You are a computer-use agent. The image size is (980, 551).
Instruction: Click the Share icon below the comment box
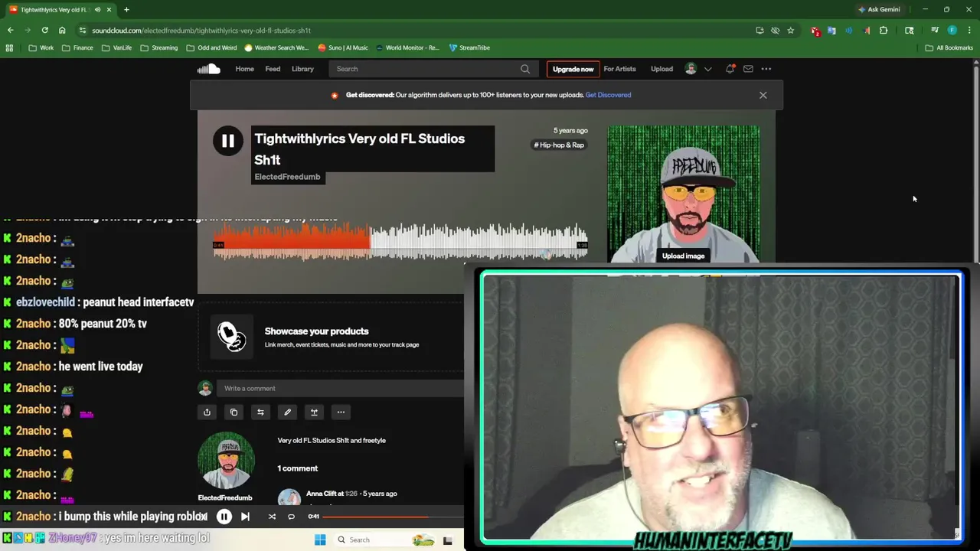point(207,412)
